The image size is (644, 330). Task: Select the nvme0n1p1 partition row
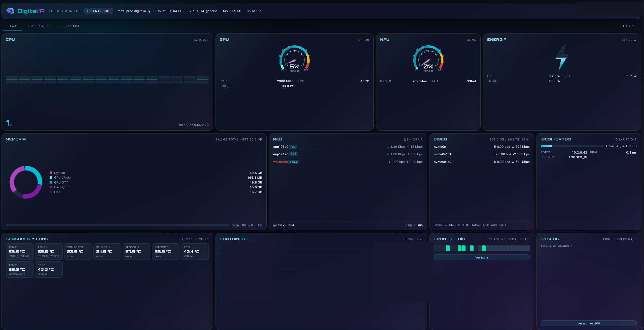coord(481,154)
